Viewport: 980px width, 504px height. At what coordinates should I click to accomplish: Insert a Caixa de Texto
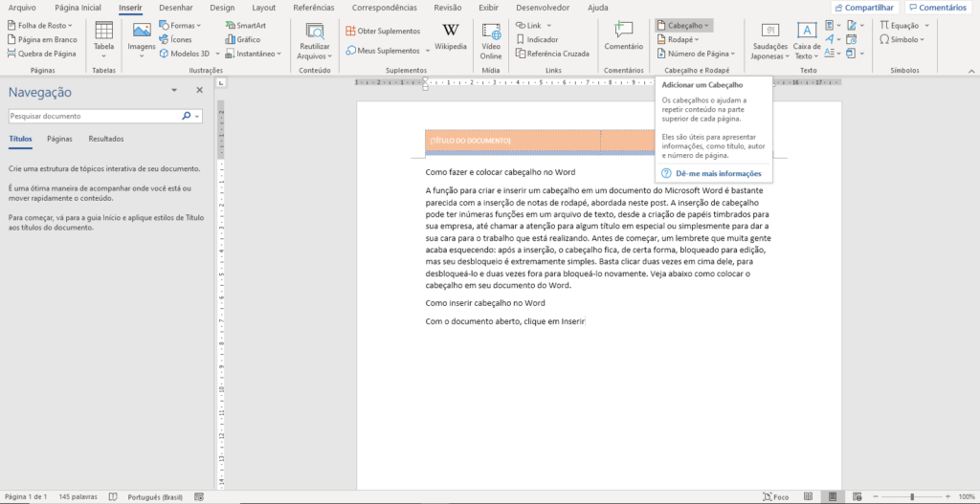pyautogui.click(x=807, y=41)
